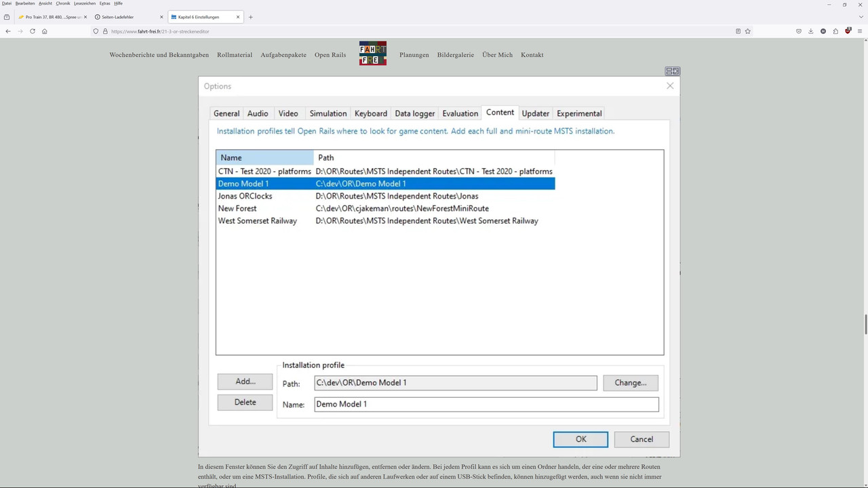Open the Chronik menu

[63, 3]
